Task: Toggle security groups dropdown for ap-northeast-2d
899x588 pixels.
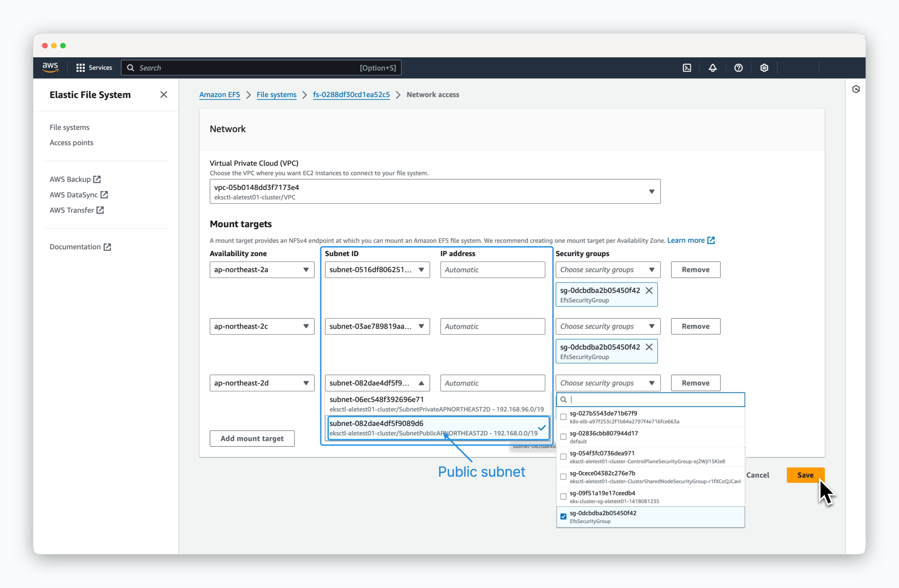Action: coord(608,383)
